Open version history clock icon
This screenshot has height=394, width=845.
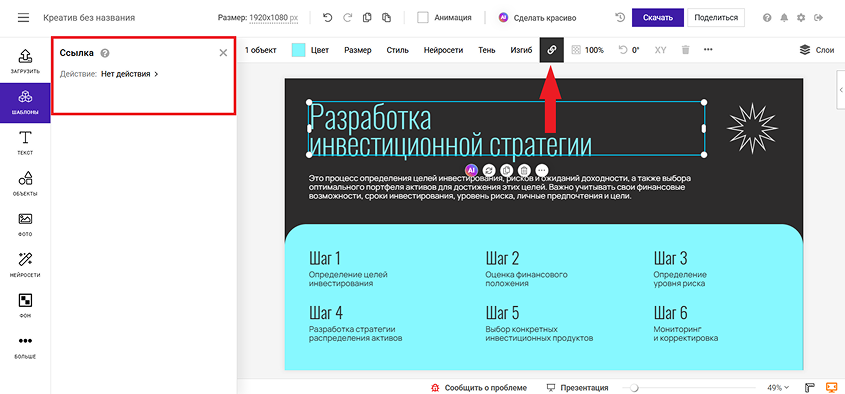[620, 18]
